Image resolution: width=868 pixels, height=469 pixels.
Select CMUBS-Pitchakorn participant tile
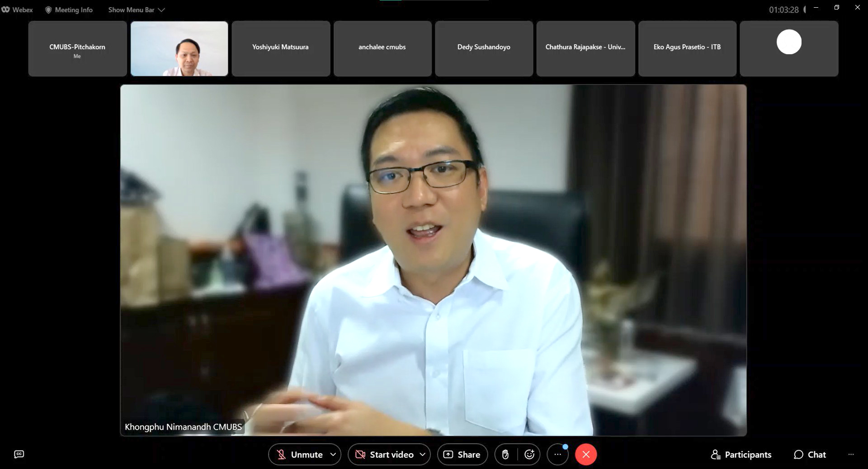pos(77,48)
